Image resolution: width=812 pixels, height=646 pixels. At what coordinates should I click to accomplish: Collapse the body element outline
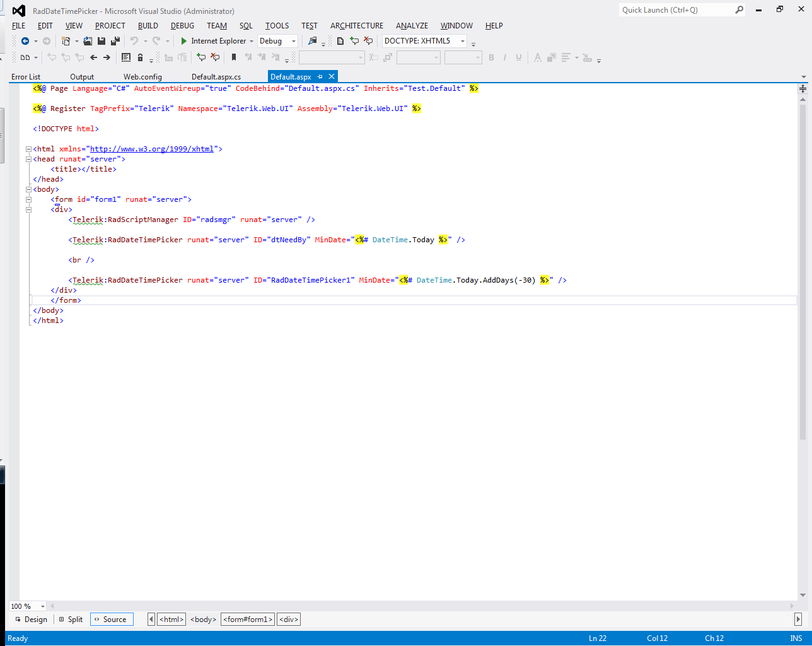coord(28,189)
